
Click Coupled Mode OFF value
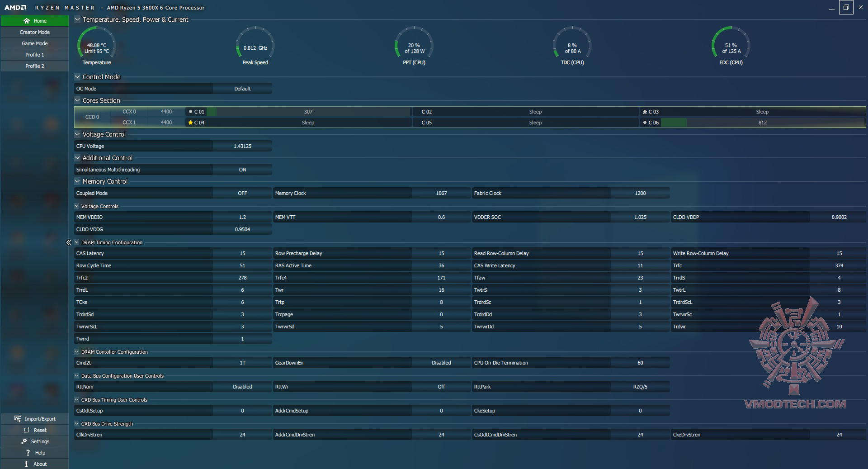click(x=242, y=193)
